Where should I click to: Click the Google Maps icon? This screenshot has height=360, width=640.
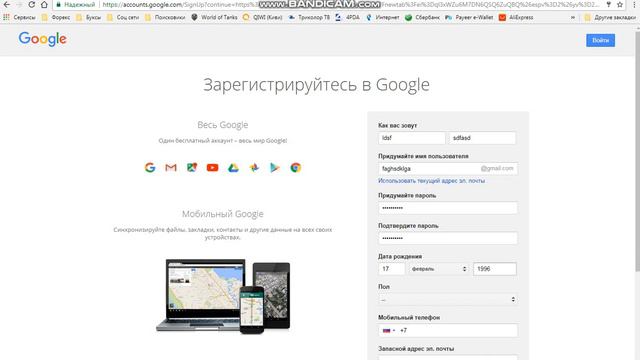[192, 167]
